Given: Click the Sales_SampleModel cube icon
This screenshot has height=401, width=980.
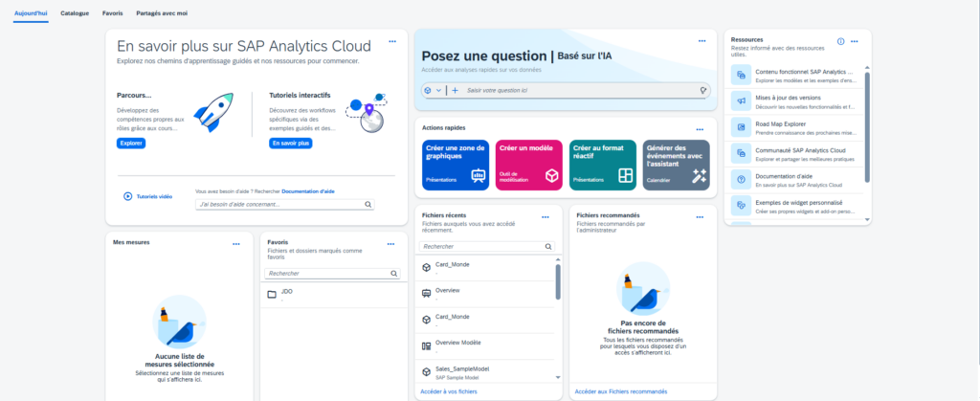Looking at the screenshot, I should 426,372.
